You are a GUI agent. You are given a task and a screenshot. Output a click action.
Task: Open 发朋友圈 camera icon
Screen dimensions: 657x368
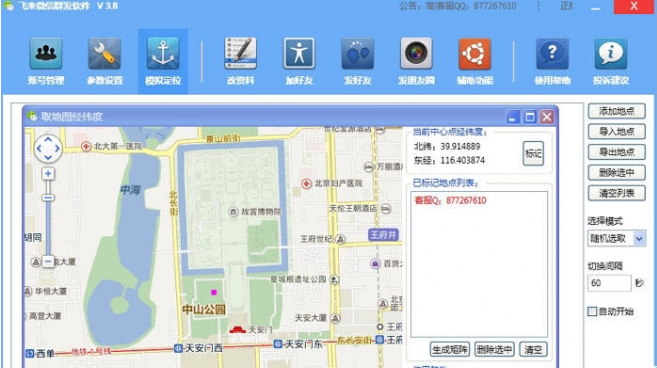(x=416, y=53)
